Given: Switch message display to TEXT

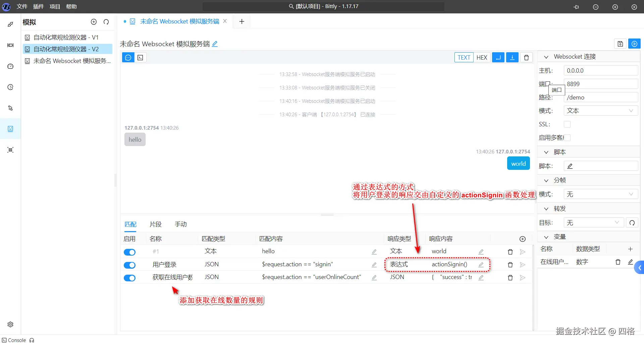Looking at the screenshot, I should point(464,58).
